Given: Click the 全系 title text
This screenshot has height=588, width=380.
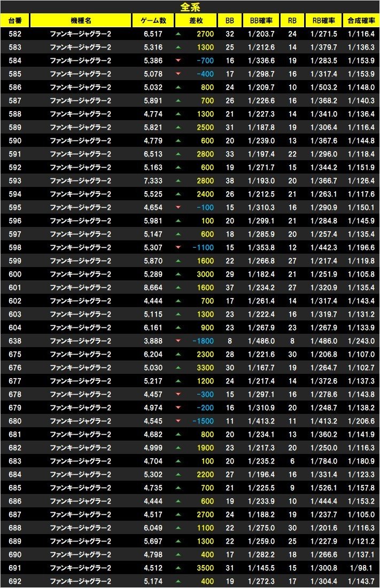Looking at the screenshot, I should [x=190, y=7].
